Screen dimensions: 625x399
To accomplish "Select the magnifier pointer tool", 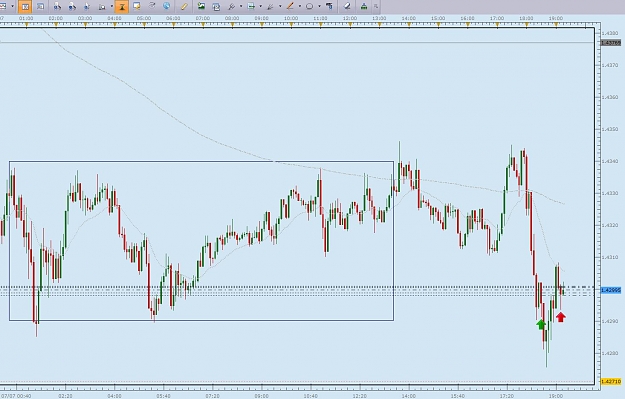I will point(232,6).
